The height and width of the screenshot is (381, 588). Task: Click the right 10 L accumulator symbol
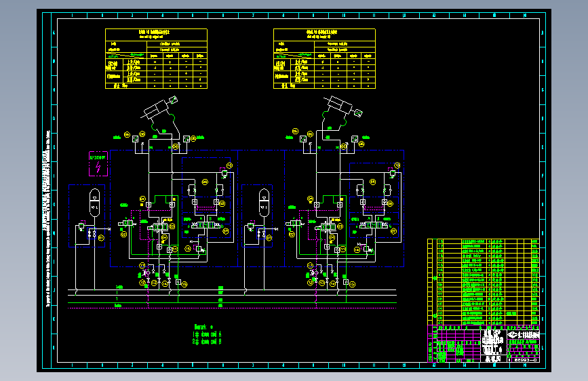tap(264, 203)
